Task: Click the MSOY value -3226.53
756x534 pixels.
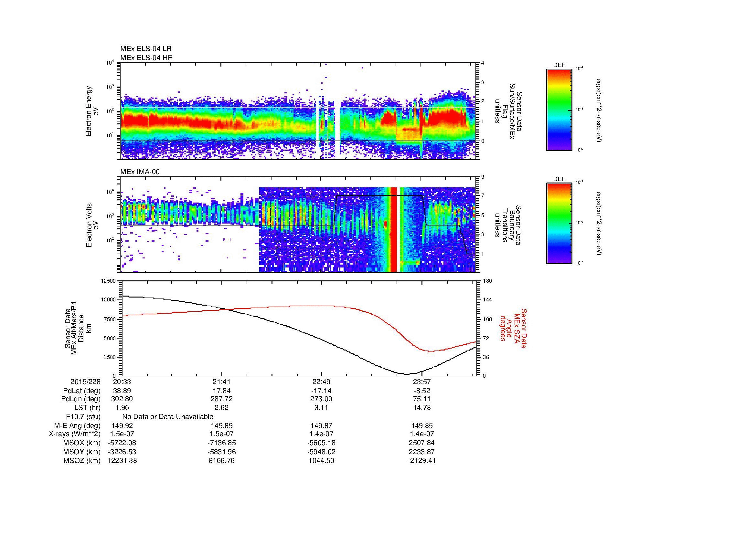Action: click(122, 452)
